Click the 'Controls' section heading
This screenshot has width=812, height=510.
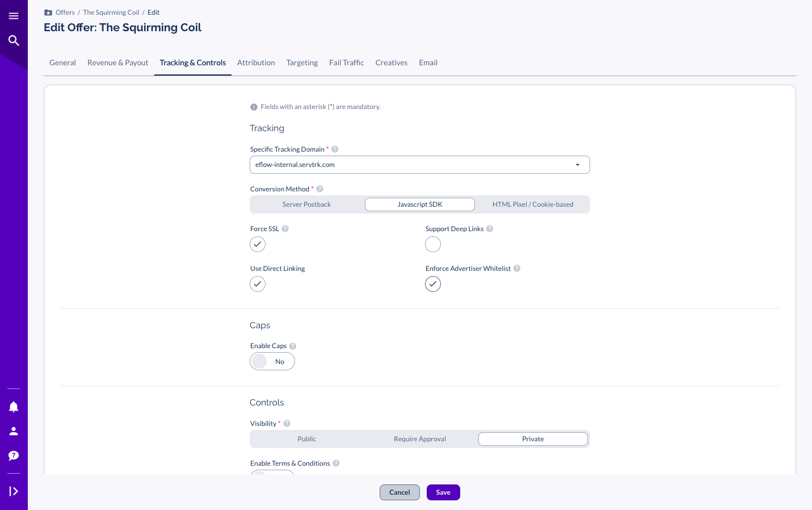(x=267, y=403)
